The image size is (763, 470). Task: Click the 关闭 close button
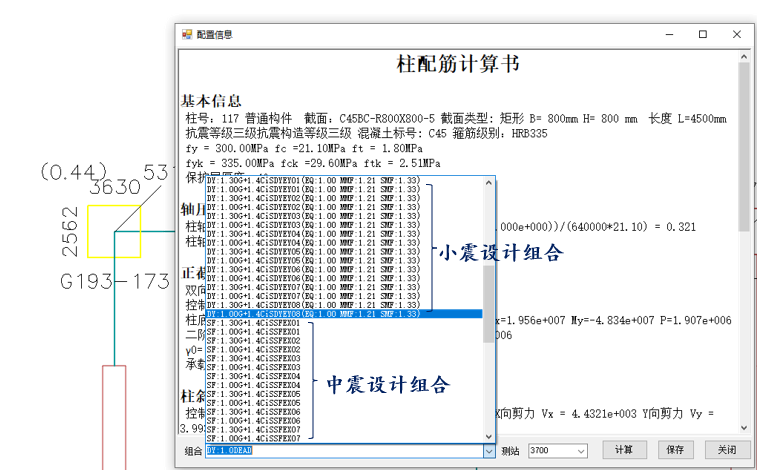point(725,451)
